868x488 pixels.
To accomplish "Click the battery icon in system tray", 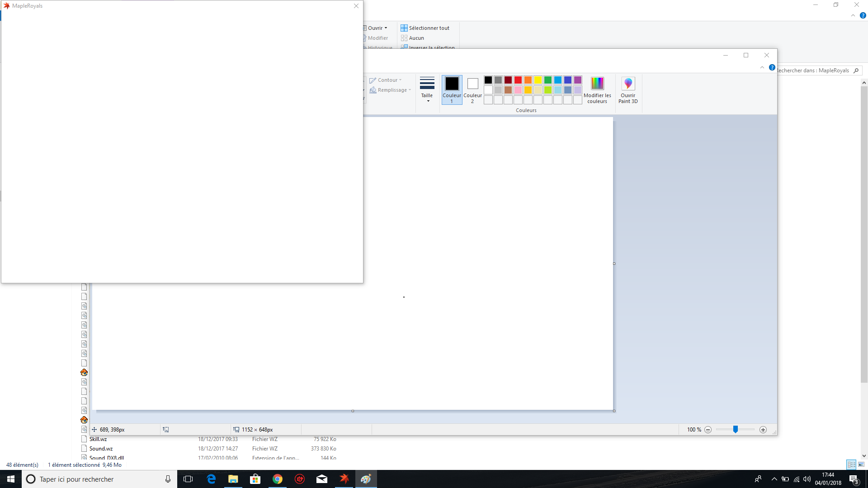I will pyautogui.click(x=785, y=479).
